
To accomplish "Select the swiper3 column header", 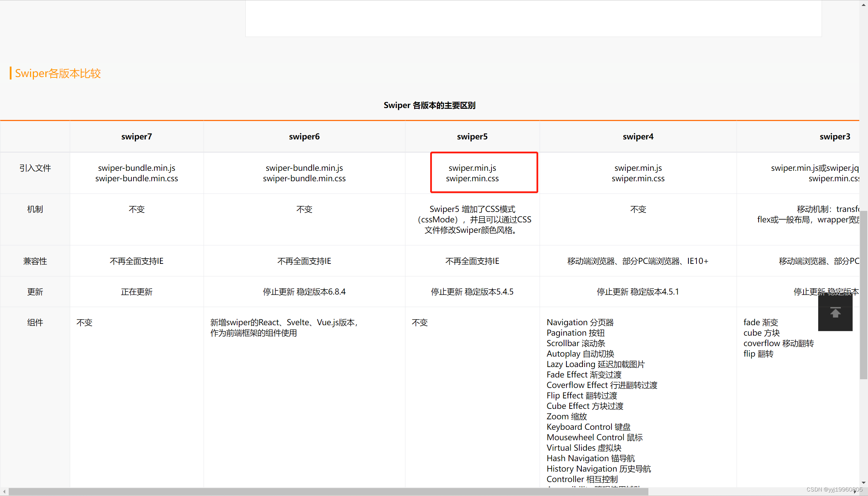I will pyautogui.click(x=835, y=136).
